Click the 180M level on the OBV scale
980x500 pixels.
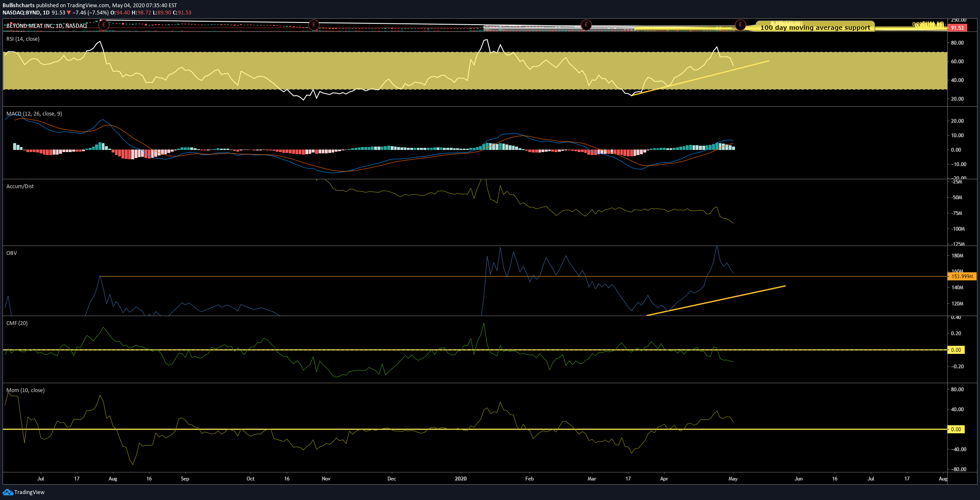pyautogui.click(x=957, y=256)
